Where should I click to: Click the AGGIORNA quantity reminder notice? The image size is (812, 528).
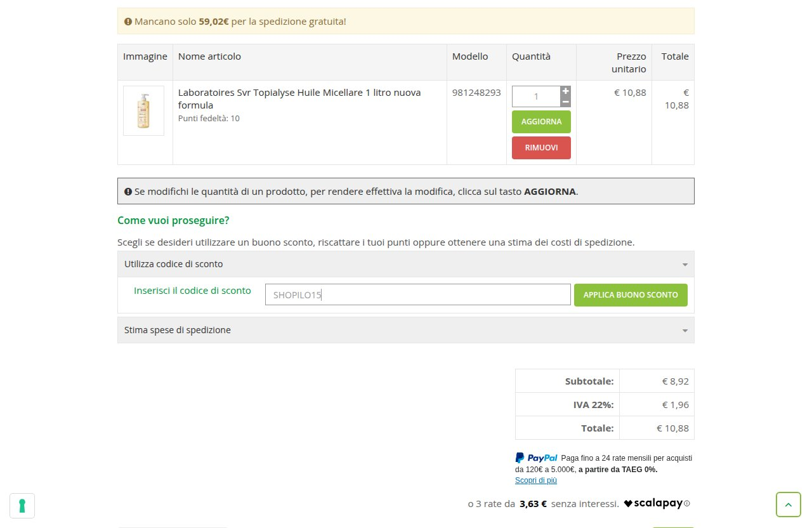tap(406, 191)
